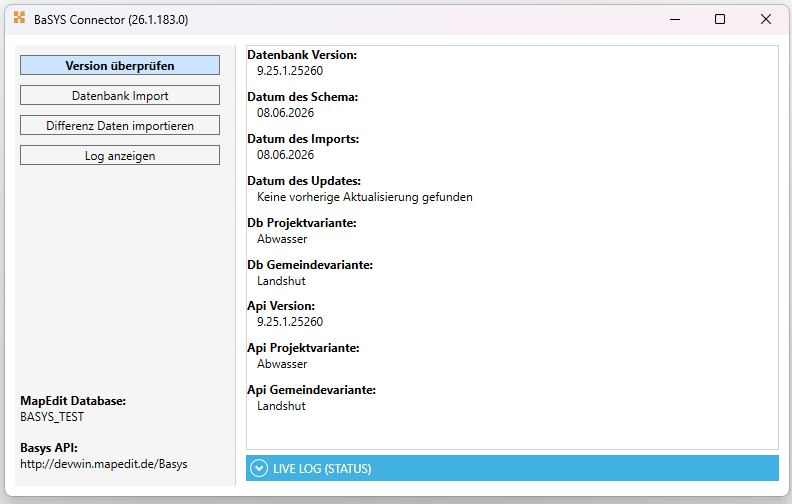Click the Basys API label
Screen dimensions: 792x504
click(49, 447)
